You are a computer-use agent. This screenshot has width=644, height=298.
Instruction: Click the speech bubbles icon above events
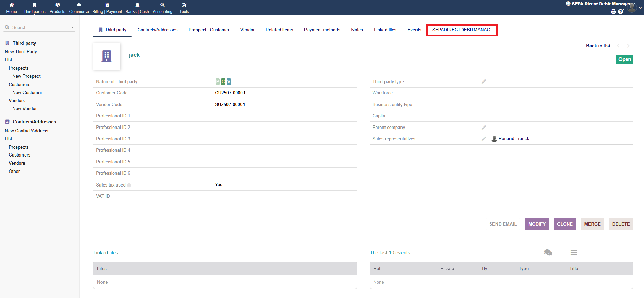point(548,252)
